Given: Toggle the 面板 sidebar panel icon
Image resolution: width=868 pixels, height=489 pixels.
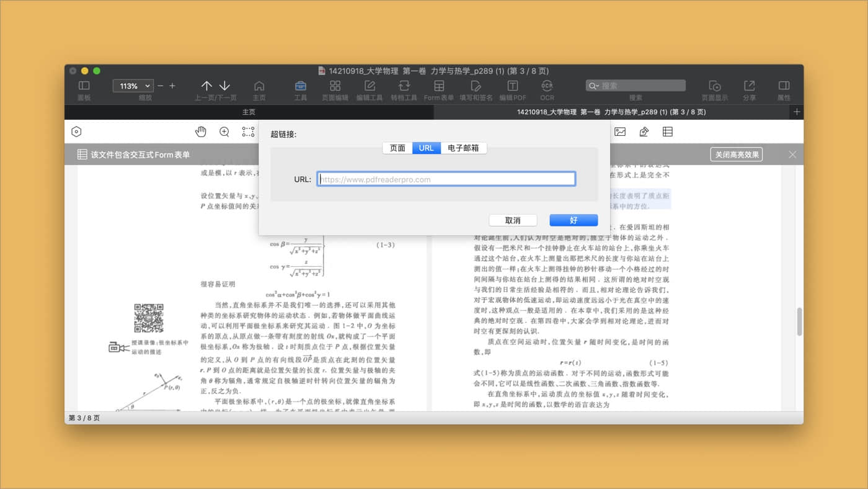Looking at the screenshot, I should (84, 86).
